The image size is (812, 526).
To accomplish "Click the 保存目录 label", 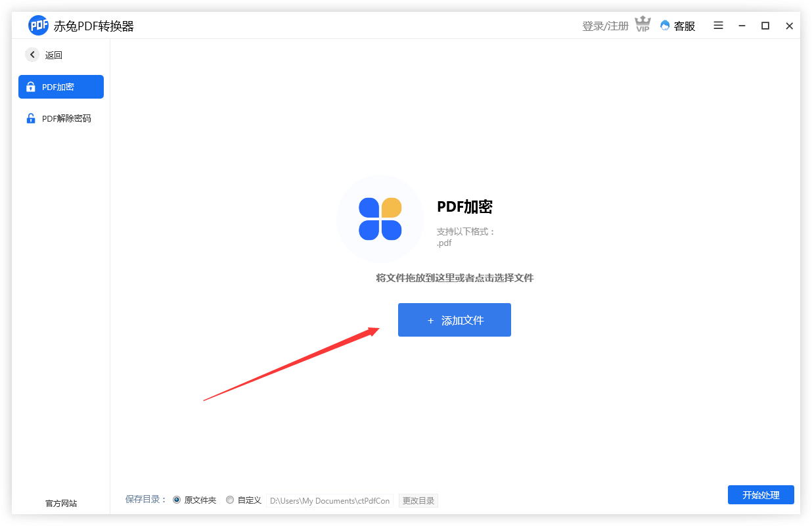I will coord(146,500).
